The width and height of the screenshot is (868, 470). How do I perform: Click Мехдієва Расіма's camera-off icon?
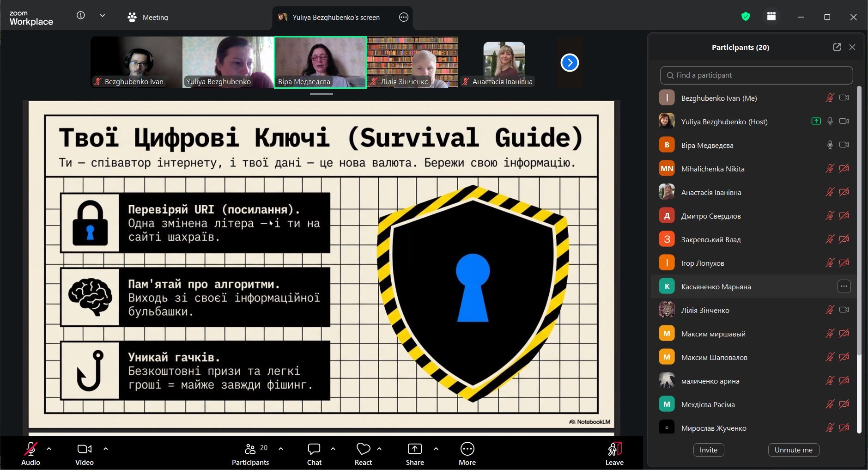[844, 404]
